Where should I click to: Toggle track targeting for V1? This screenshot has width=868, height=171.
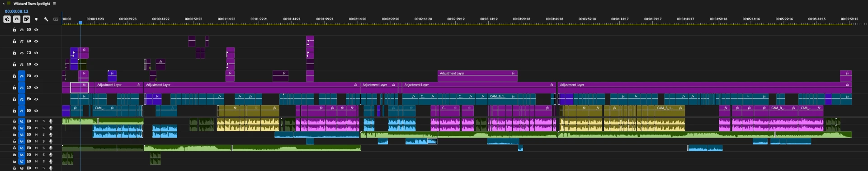(21, 111)
